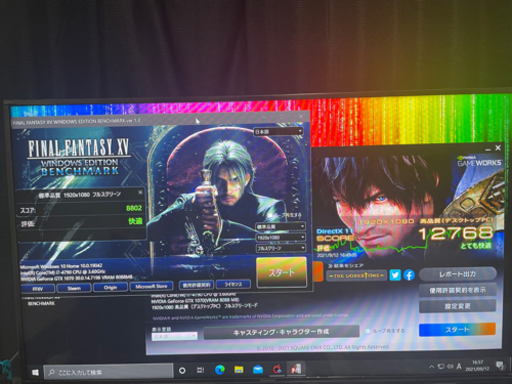The height and width of the screenshot is (384, 512).
Task: Start FFXIV benchmark with blue スタート button
Action: [x=457, y=330]
